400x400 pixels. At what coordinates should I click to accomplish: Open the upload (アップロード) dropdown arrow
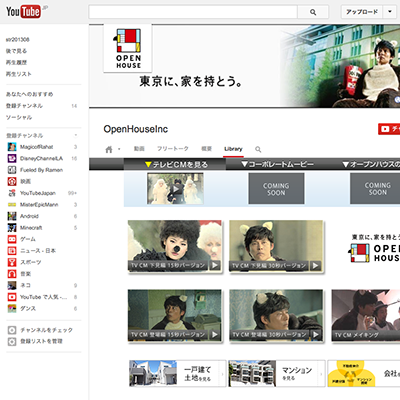point(390,12)
